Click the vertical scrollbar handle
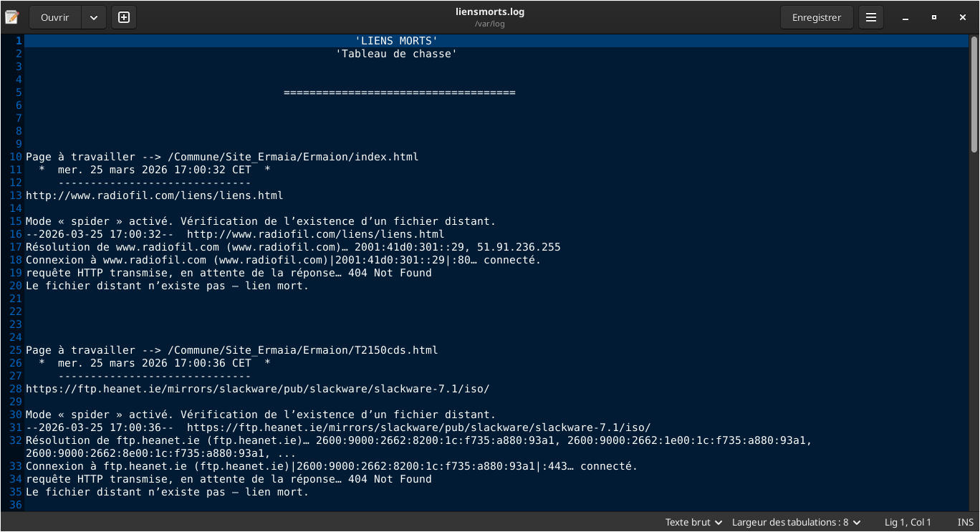This screenshot has height=532, width=980. pyautogui.click(x=974, y=93)
